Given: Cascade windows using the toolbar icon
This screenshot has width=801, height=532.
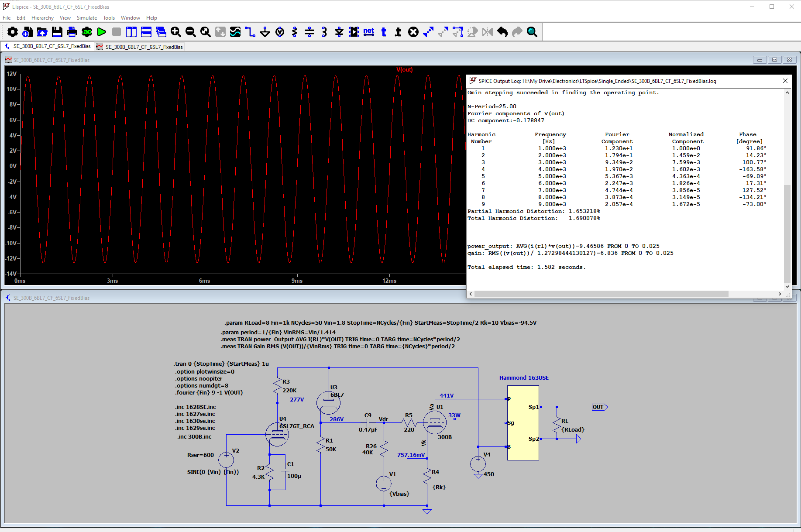Looking at the screenshot, I should (x=161, y=32).
